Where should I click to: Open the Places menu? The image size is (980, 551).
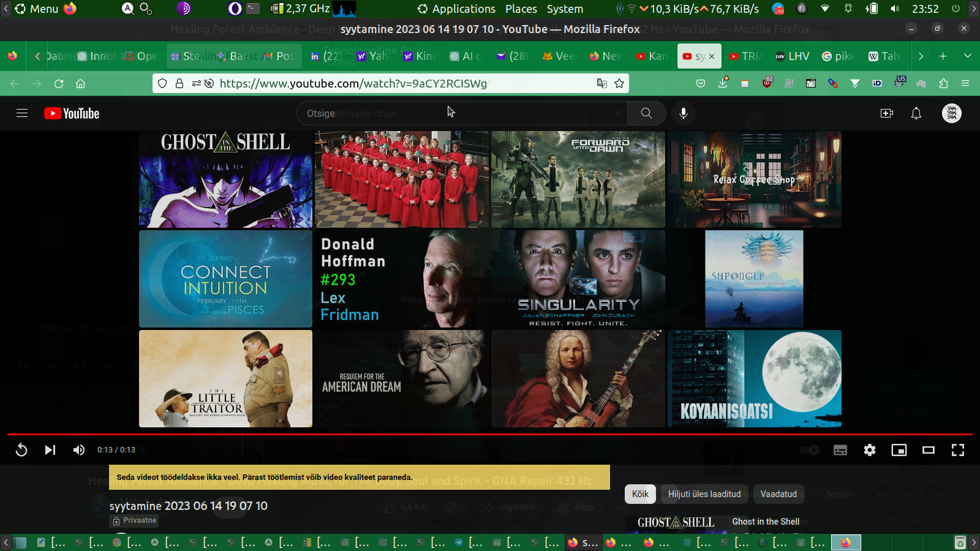pos(521,9)
